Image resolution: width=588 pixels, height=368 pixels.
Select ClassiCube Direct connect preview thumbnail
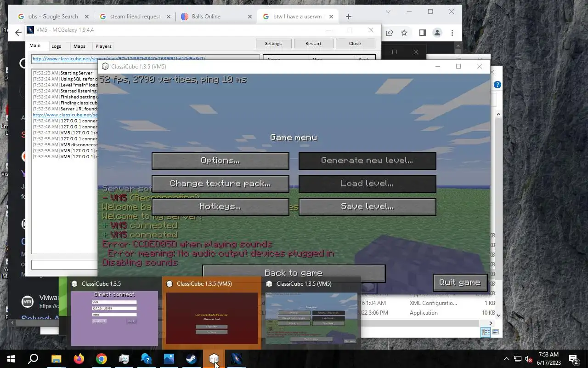pos(114,318)
